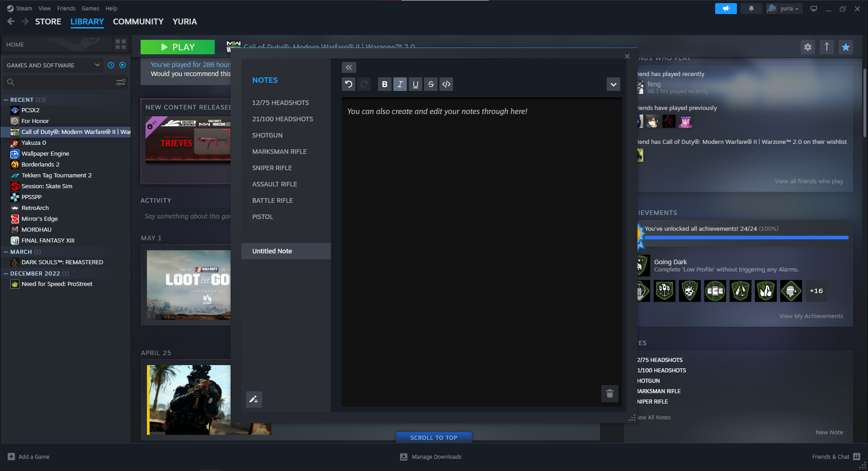The width and height of the screenshot is (868, 471).
Task: Click View all friends who play
Action: [809, 181]
